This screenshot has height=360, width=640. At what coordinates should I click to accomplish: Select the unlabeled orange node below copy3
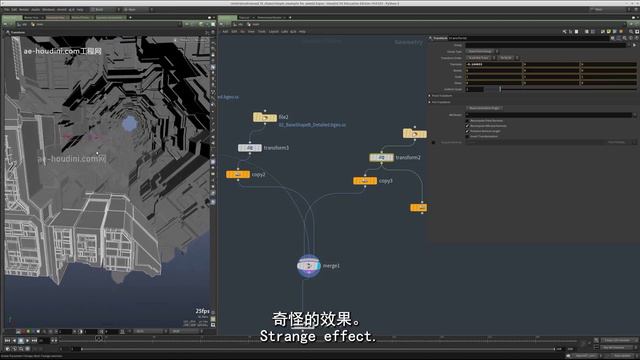point(419,208)
